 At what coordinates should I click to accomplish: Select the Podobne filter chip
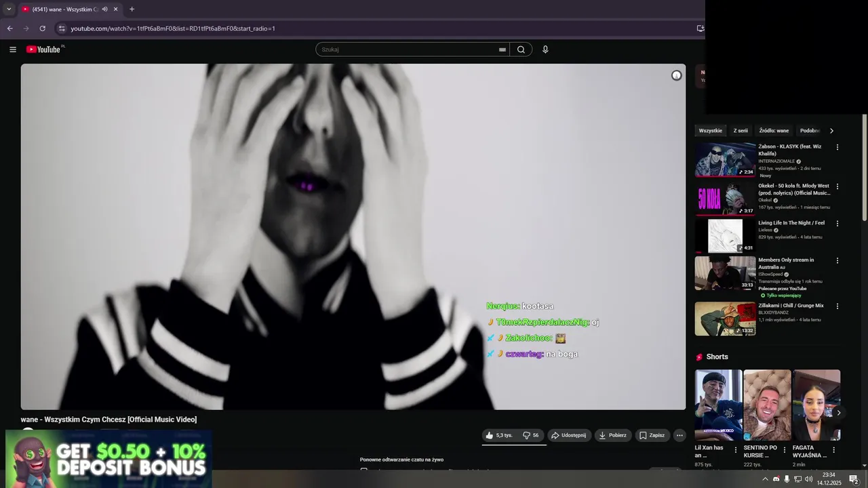coord(810,131)
